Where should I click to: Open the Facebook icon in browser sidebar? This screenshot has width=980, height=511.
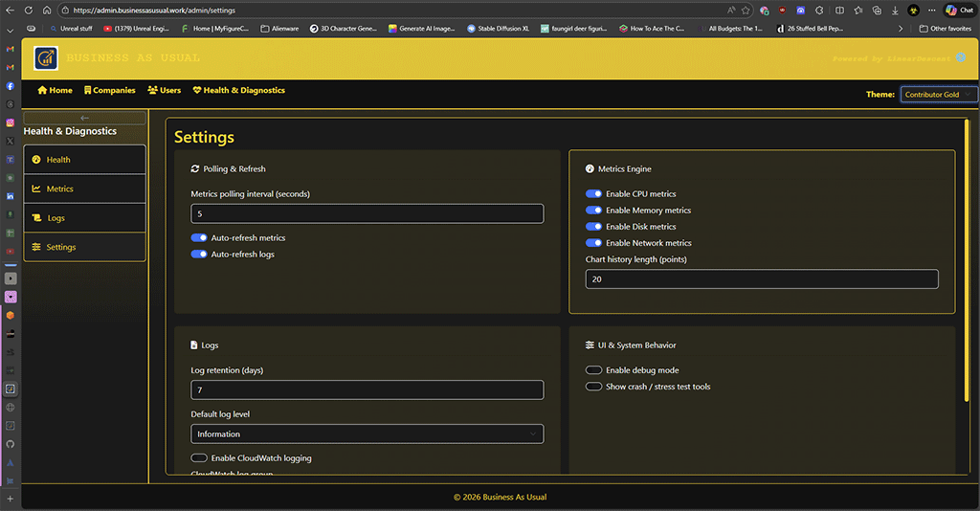pyautogui.click(x=11, y=86)
